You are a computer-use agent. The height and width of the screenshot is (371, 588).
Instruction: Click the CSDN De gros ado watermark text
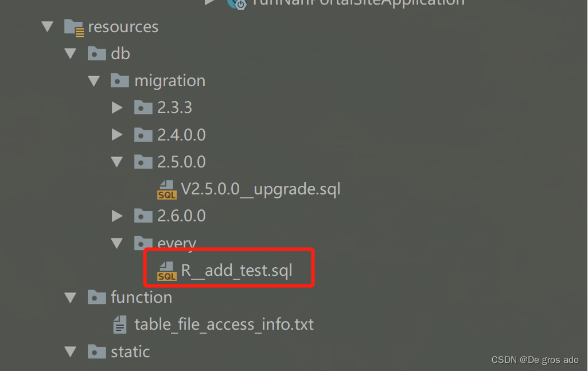pyautogui.click(x=535, y=360)
